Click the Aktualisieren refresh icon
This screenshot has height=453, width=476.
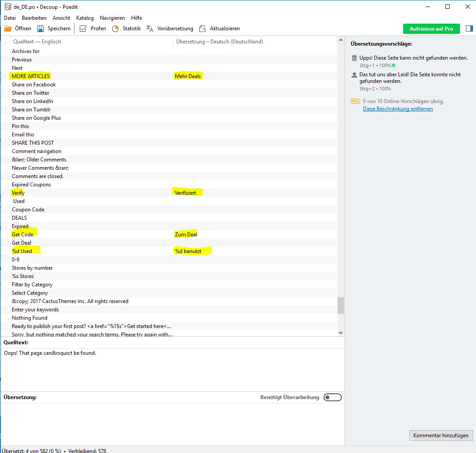point(202,29)
